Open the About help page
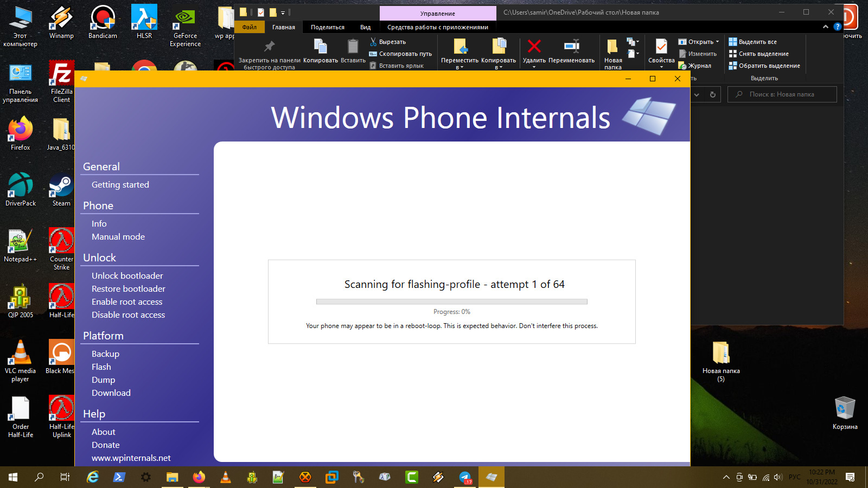 103,432
